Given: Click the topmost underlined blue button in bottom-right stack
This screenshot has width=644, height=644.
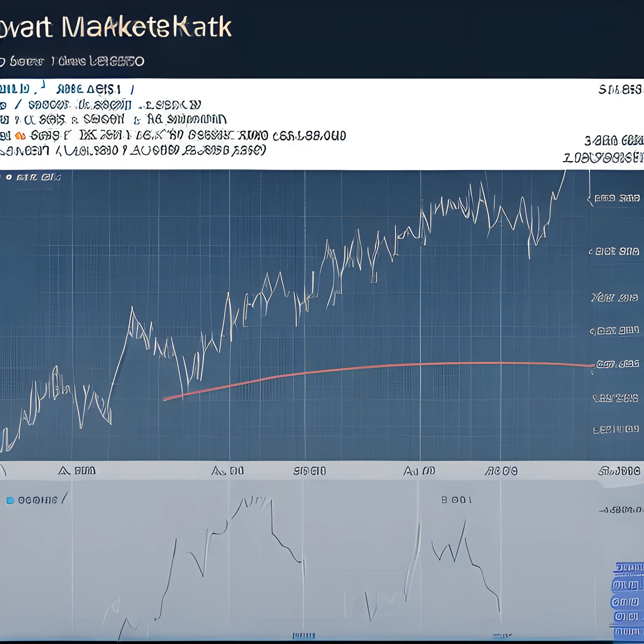Looking at the screenshot, I should click(x=629, y=568).
